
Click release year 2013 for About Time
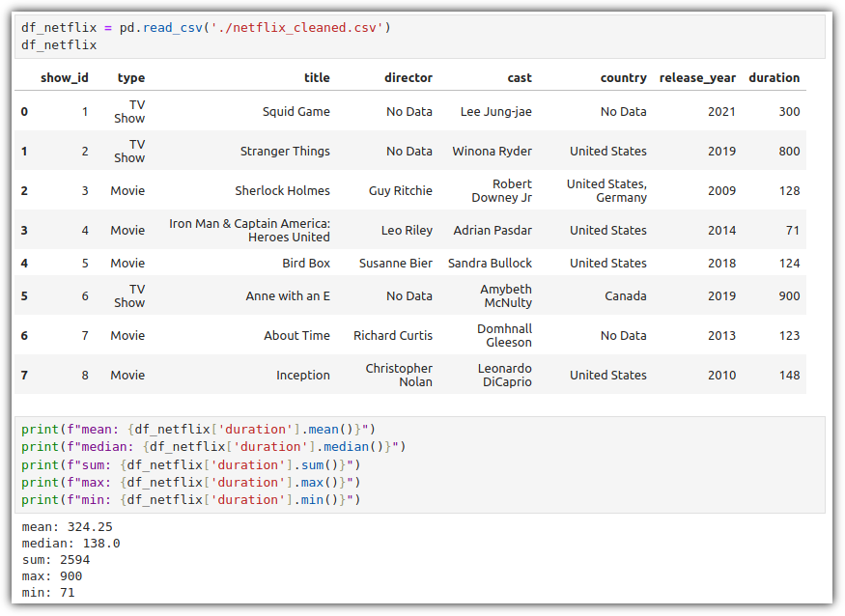(x=721, y=335)
